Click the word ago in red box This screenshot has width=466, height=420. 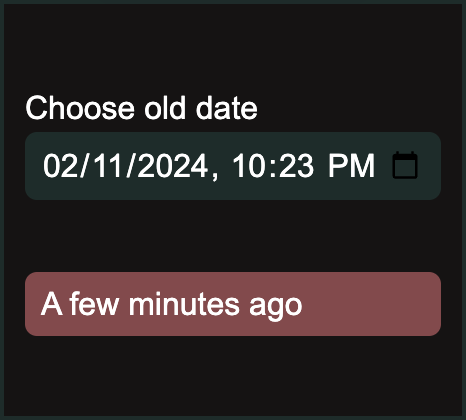[x=276, y=306]
